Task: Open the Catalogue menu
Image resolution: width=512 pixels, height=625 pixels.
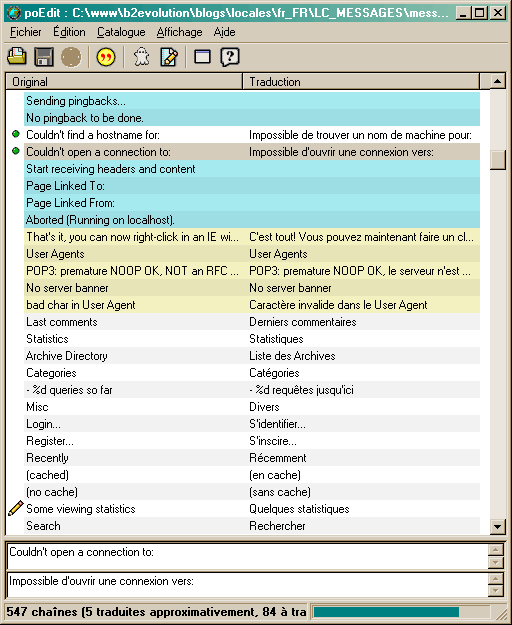Action: [x=121, y=32]
